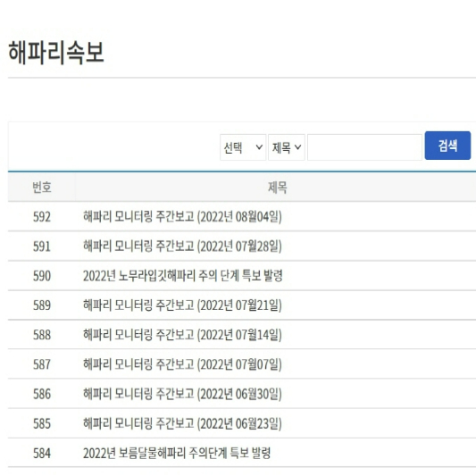Open the 제목 search field dropdown
Image resolution: width=476 pixels, height=476 pixels.
(287, 147)
